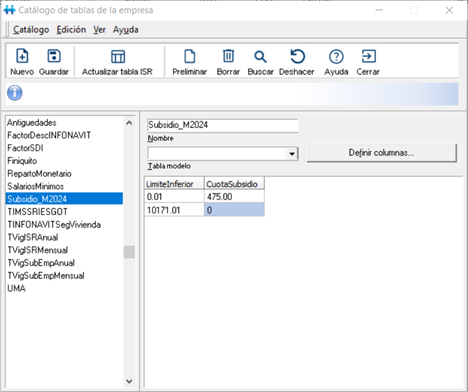Click the blue information icon
Viewport: 468px width, 392px height.
tap(15, 93)
